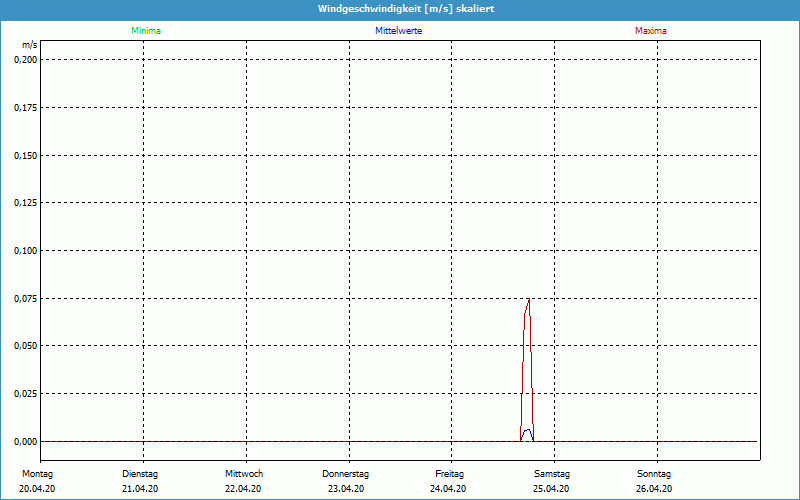Click the 0,000 y-axis baseline value
800x500 pixels.
tap(25, 441)
